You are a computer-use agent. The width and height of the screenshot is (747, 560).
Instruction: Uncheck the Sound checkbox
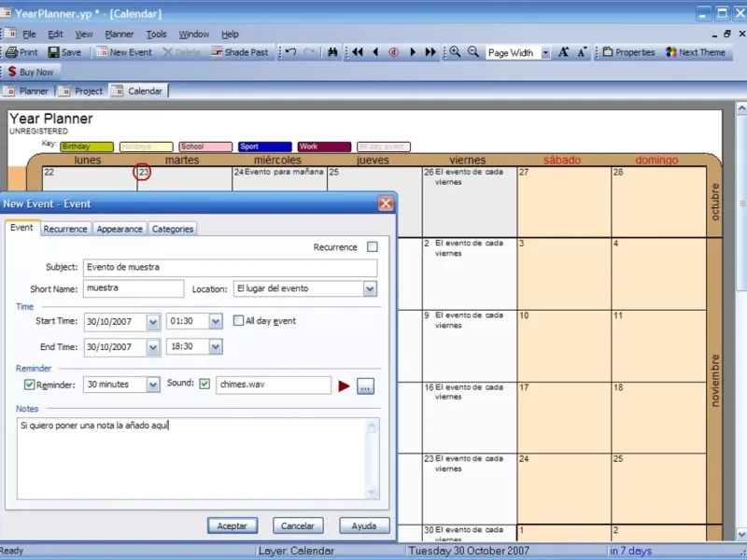[204, 384]
